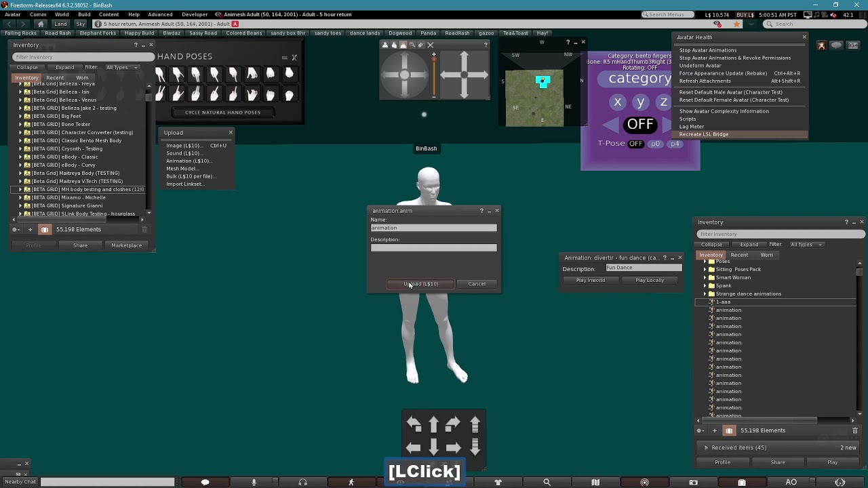The width and height of the screenshot is (868, 488).
Task: Toggle the voice microphone toolbar button
Action: point(254,482)
